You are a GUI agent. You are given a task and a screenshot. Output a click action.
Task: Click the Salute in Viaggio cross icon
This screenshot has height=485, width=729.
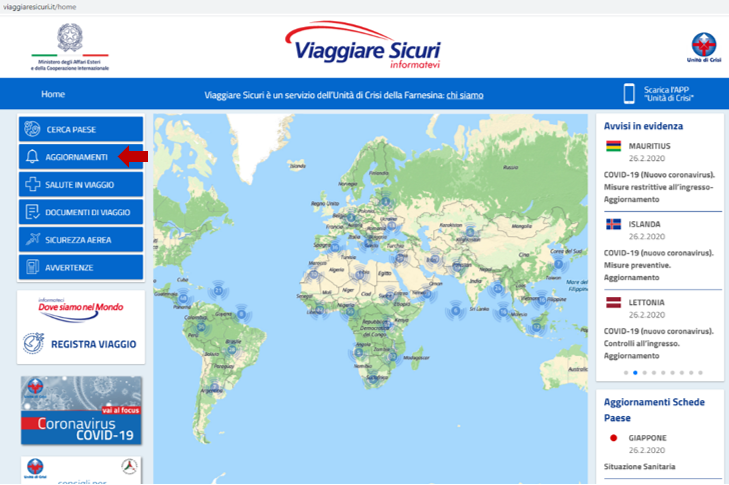[33, 185]
